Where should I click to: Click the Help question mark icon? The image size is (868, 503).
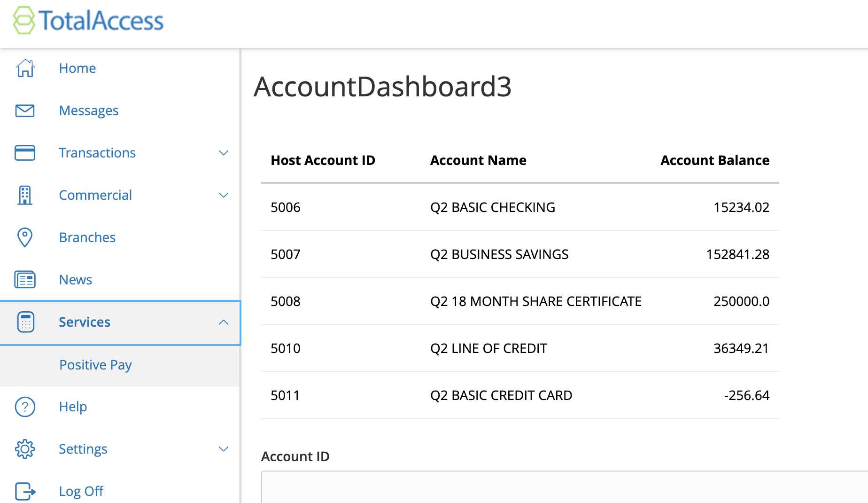[25, 407]
